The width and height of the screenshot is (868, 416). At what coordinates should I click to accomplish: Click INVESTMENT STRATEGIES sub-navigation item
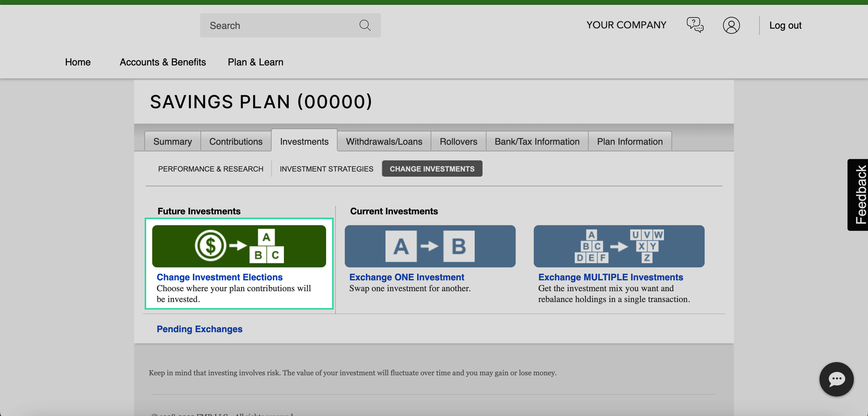(x=327, y=169)
